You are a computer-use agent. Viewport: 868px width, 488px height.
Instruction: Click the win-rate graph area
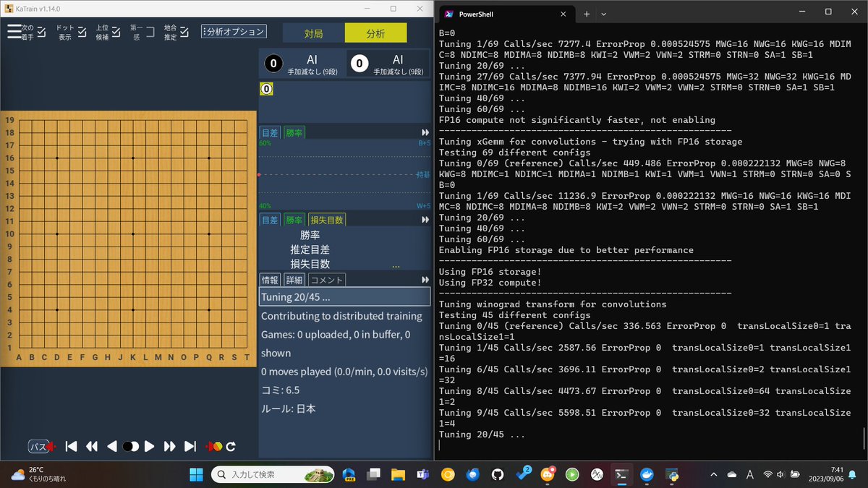(344, 174)
